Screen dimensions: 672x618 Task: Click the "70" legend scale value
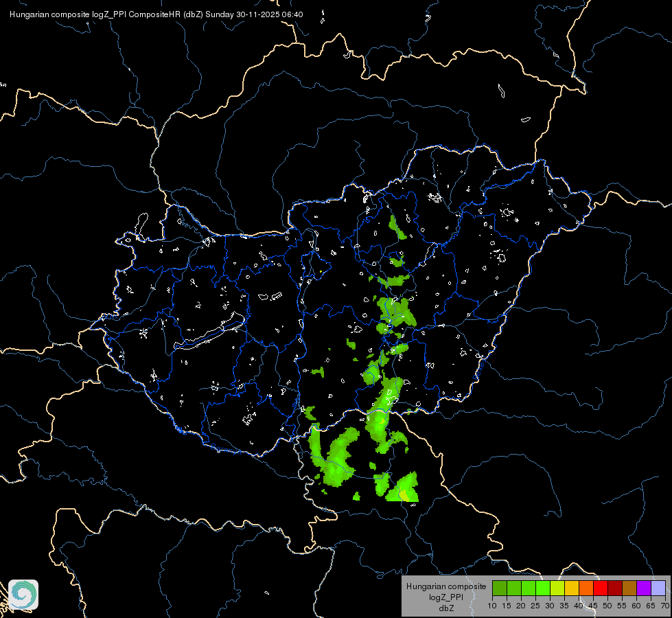coord(665,606)
